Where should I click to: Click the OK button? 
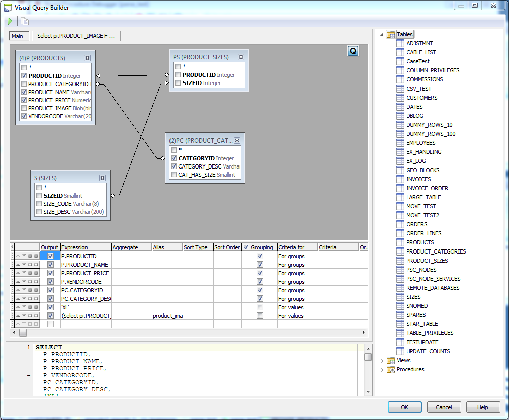click(x=404, y=407)
